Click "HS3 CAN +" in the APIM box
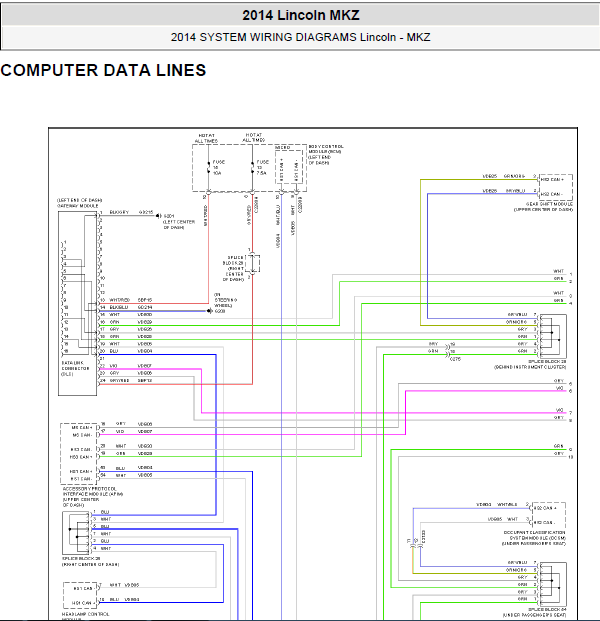The height and width of the screenshot is (621, 600). coord(81,457)
